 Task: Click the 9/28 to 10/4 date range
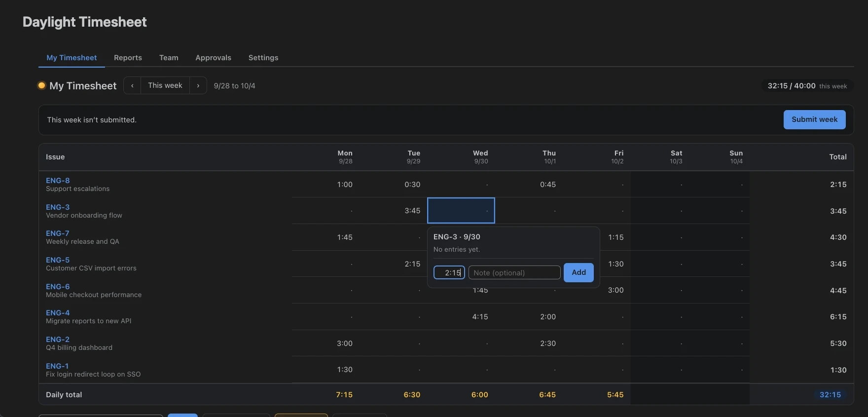pos(234,86)
